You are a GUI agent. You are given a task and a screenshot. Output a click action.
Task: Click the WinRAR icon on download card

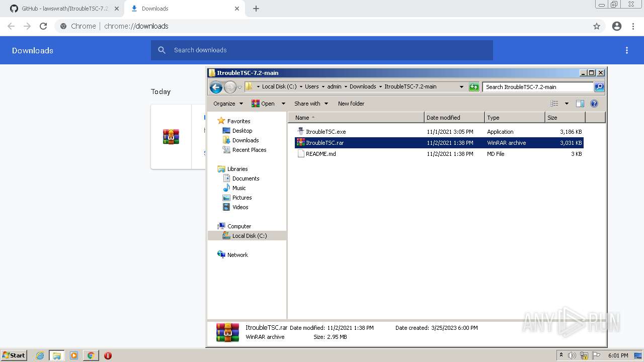[171, 137]
